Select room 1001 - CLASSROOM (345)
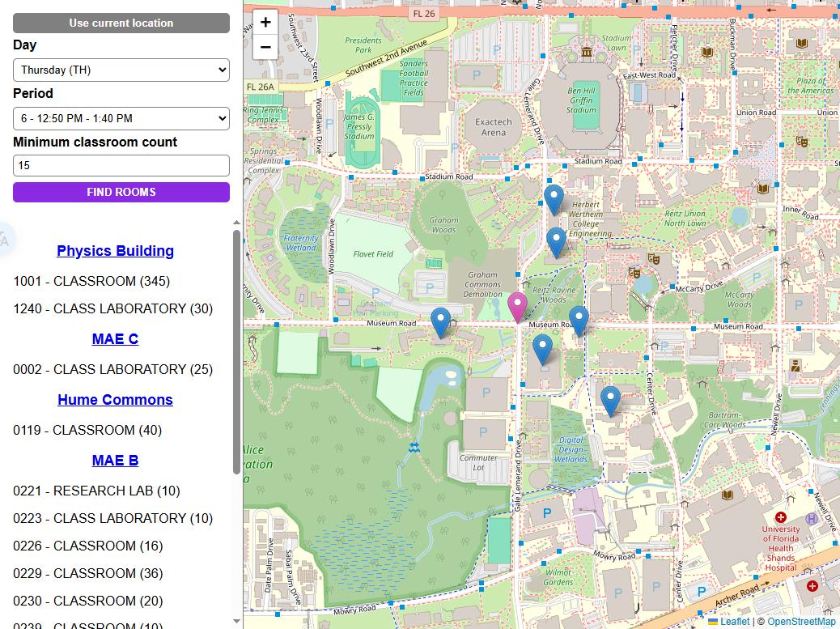 coord(91,281)
